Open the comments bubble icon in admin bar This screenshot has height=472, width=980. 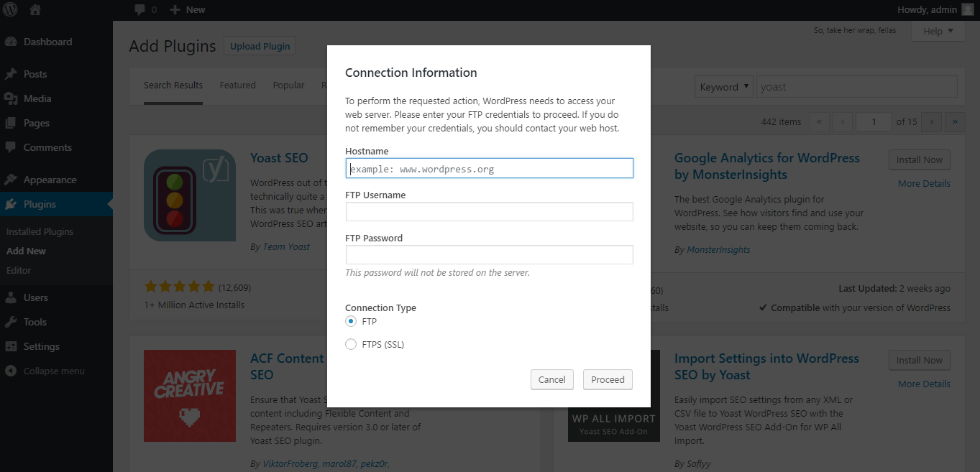[x=140, y=9]
